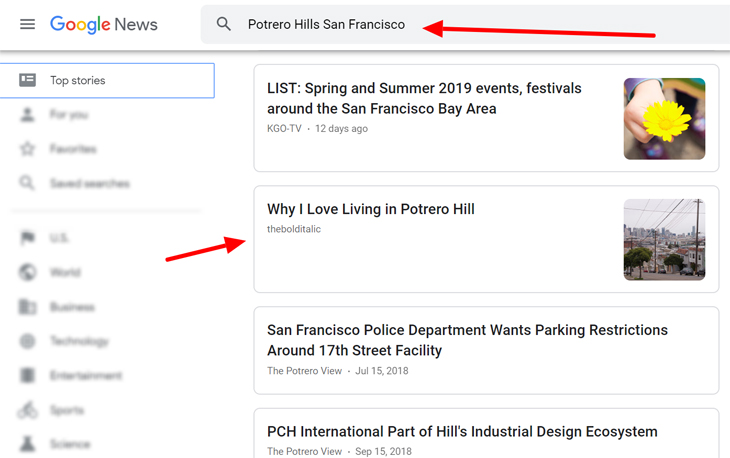Screen dimensions: 730x458
Task: Click the Science flask icon
Action: click(27, 444)
